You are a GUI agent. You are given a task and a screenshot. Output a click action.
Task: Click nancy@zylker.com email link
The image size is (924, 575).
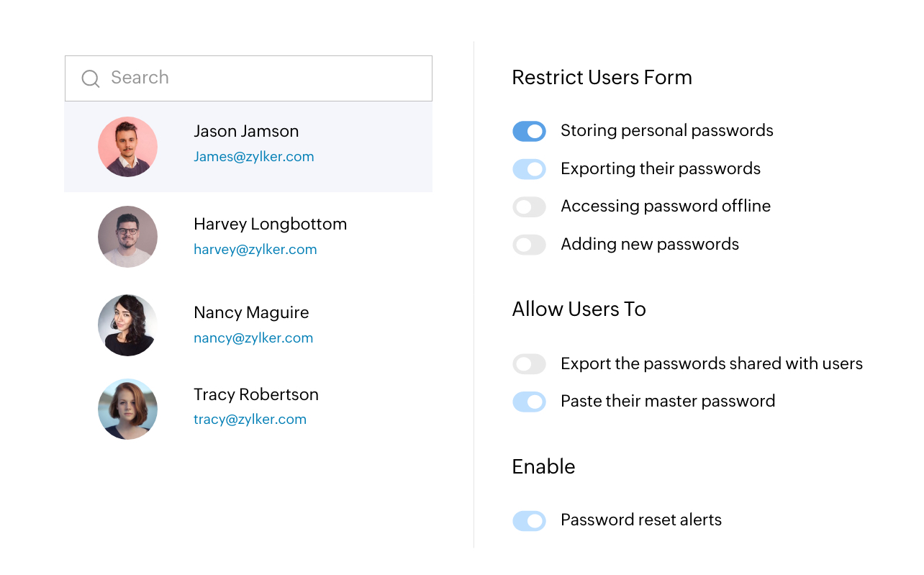pyautogui.click(x=253, y=338)
